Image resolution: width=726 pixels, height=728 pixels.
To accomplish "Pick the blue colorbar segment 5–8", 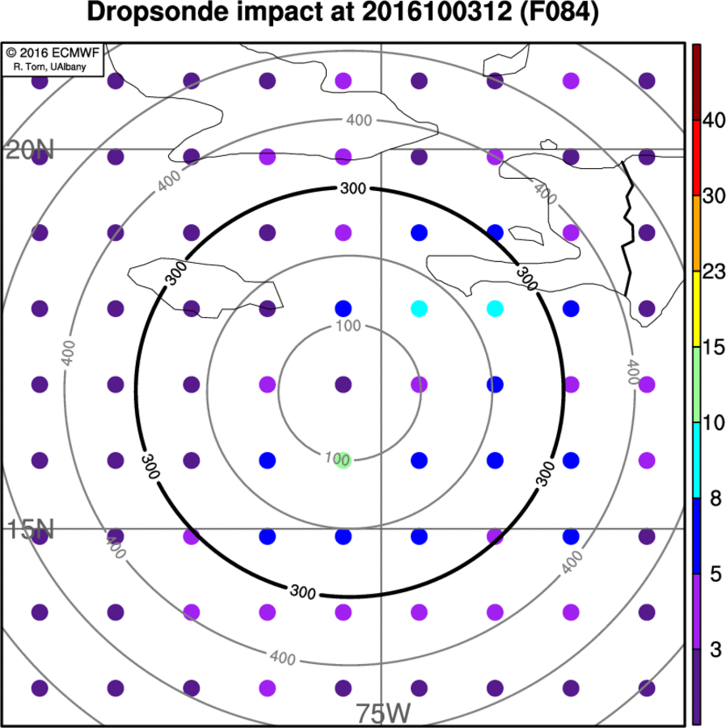I will tap(696, 536).
